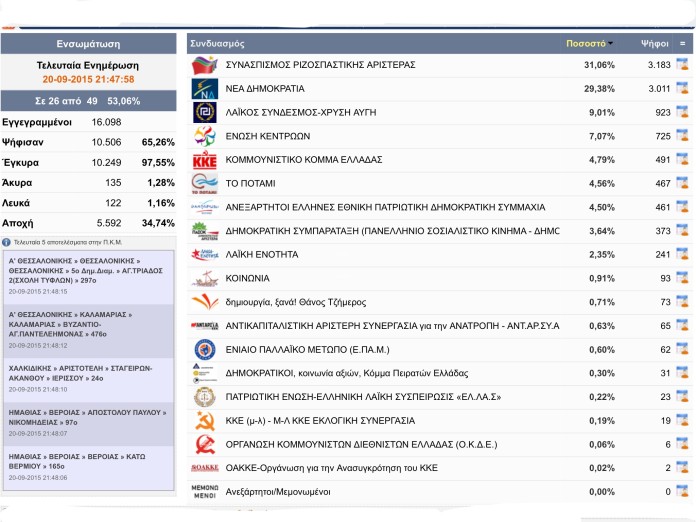Select the Ενσωμάτωση panel header
This screenshot has height=522, width=696.
88,44
